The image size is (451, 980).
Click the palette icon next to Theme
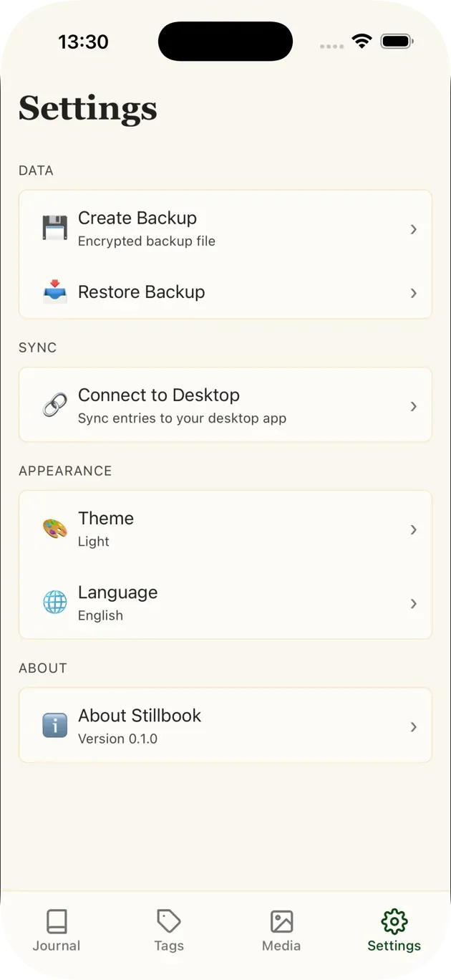(54, 528)
